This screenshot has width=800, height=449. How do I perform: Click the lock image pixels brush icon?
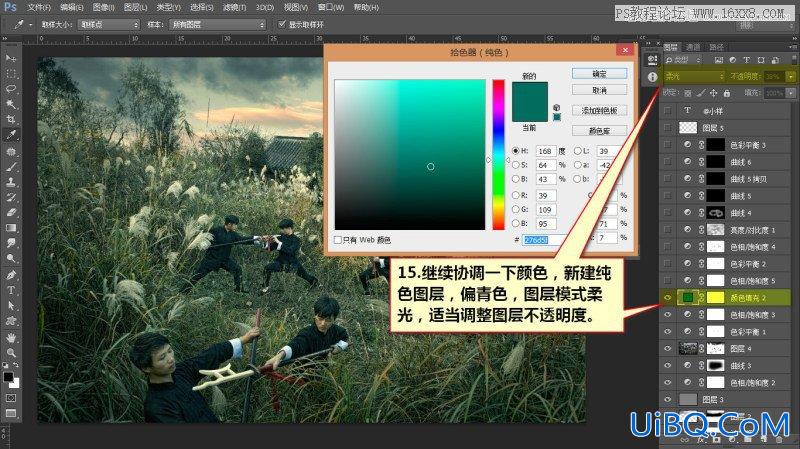[x=701, y=93]
